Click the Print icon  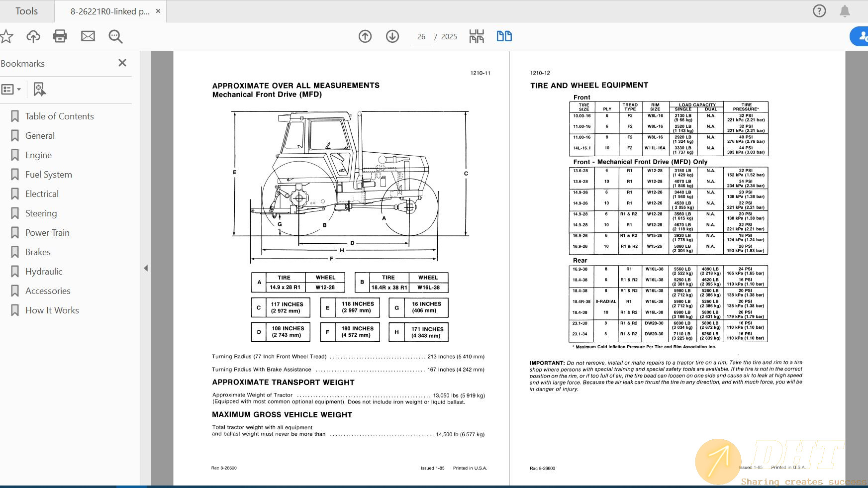pos(60,36)
